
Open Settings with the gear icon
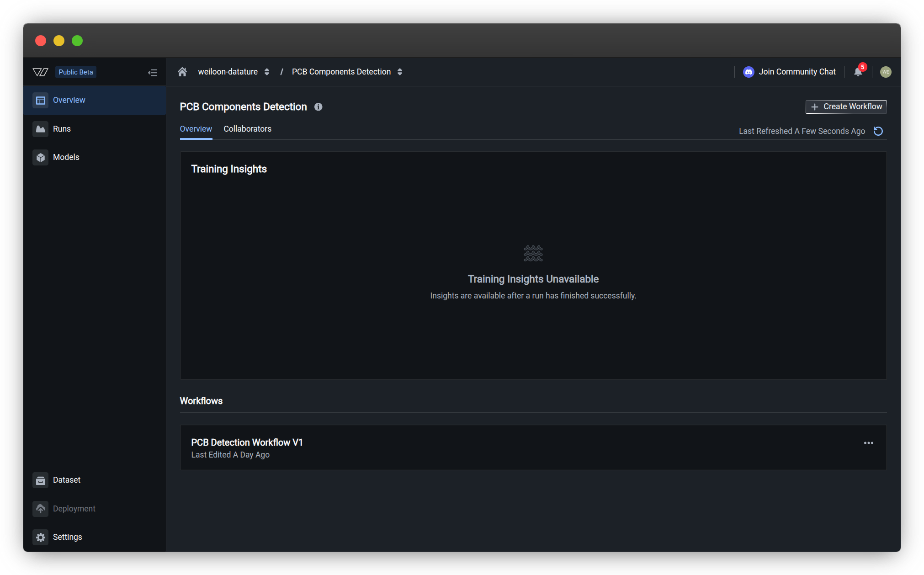(41, 537)
